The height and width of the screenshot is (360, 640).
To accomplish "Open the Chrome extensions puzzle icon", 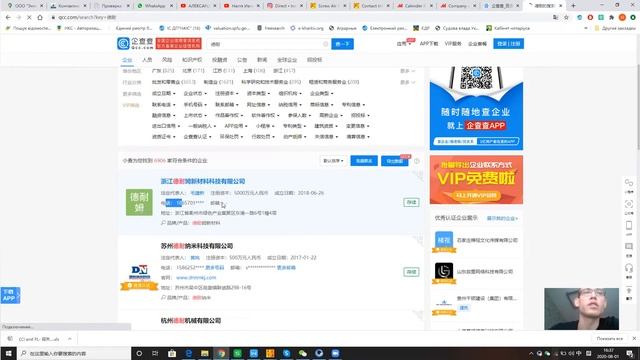I will click(x=611, y=18).
